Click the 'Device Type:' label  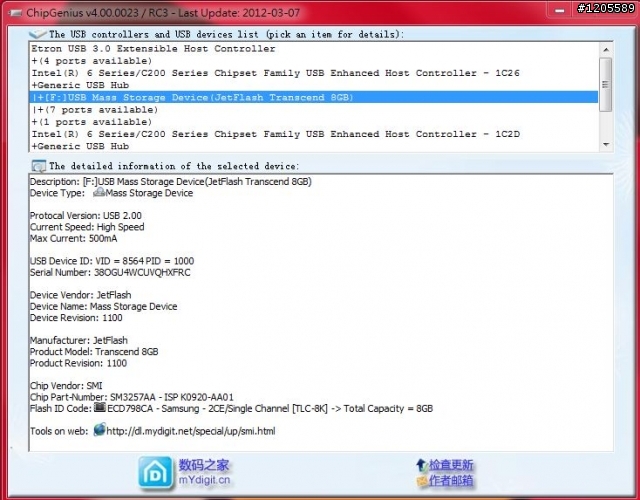(x=57, y=193)
